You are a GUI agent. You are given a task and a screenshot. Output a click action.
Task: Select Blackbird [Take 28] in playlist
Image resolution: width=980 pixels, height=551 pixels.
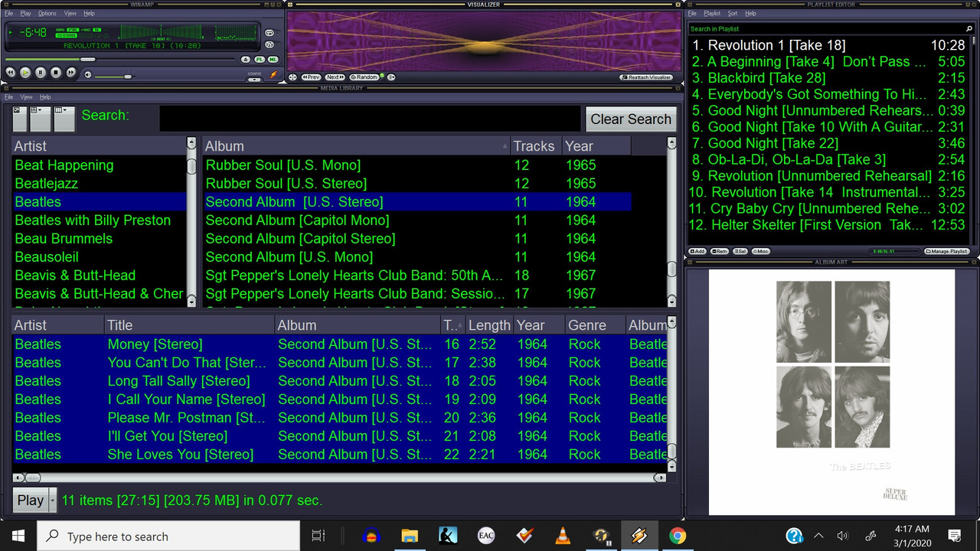[830, 78]
